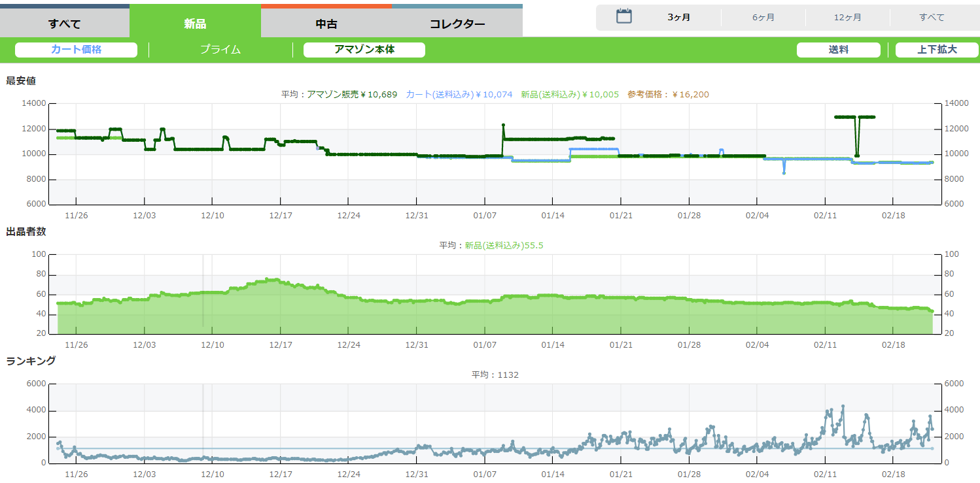Image resolution: width=980 pixels, height=483 pixels.
Task: Click the calendar icon beside period options
Action: click(x=624, y=17)
